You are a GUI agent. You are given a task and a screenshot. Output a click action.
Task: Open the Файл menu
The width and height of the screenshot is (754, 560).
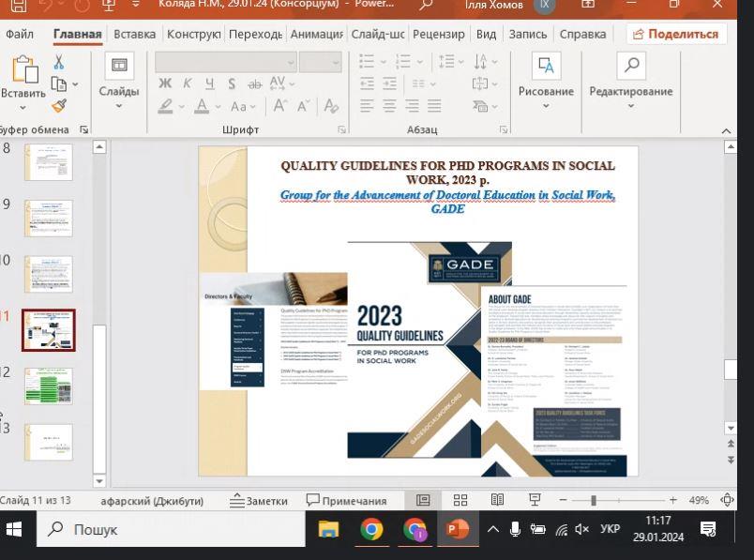20,34
